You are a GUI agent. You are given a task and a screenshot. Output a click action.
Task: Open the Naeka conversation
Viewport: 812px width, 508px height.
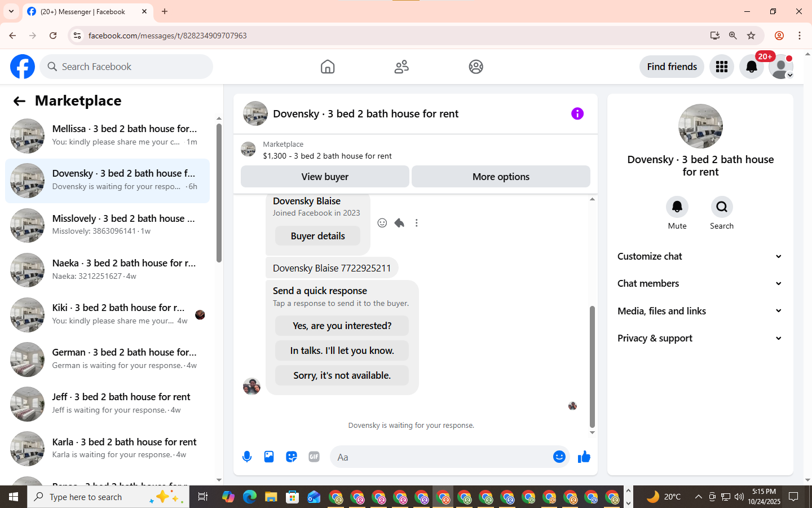tap(107, 270)
